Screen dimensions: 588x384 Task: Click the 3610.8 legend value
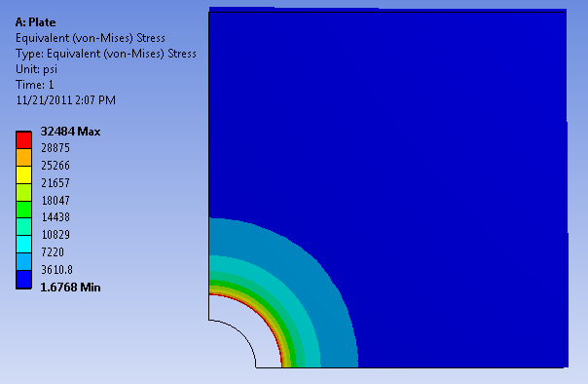coord(57,270)
